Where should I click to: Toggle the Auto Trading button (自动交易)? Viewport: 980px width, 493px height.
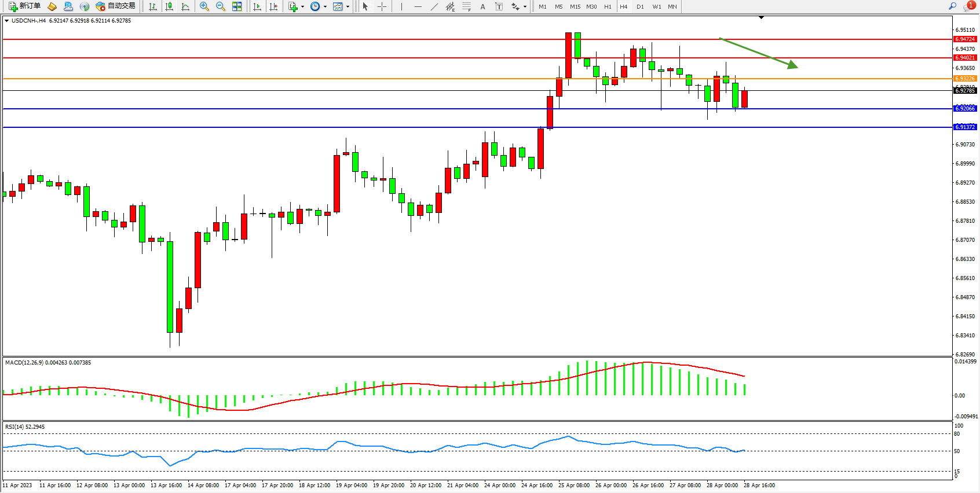(x=116, y=6)
